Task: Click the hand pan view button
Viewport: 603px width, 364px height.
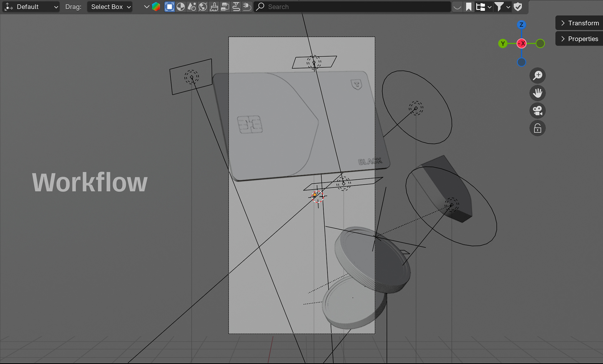Action: point(537,93)
